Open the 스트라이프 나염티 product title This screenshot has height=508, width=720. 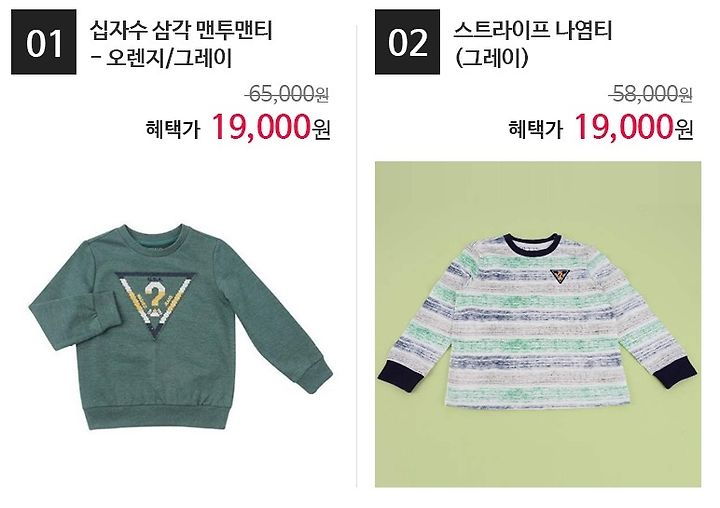[533, 31]
